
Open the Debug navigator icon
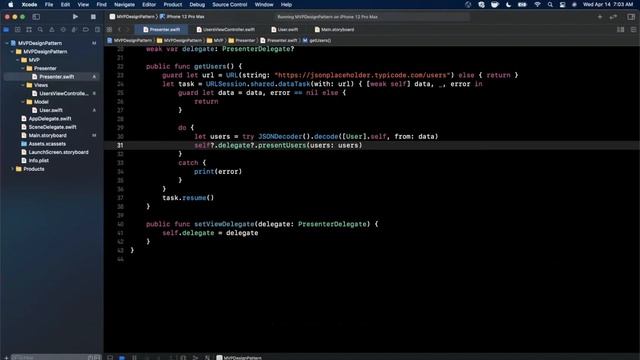click(74, 29)
